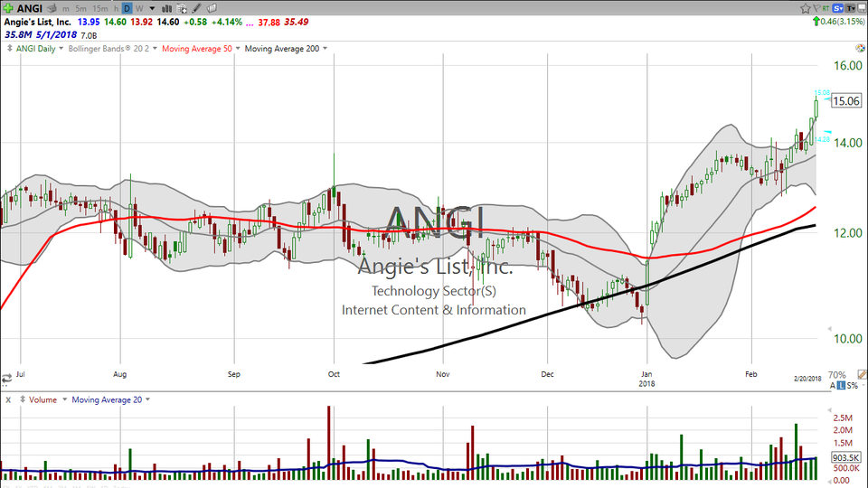Viewport: 868px width, 488px height.
Task: Click the 0.46(3.15%) change value
Action: click(842, 22)
